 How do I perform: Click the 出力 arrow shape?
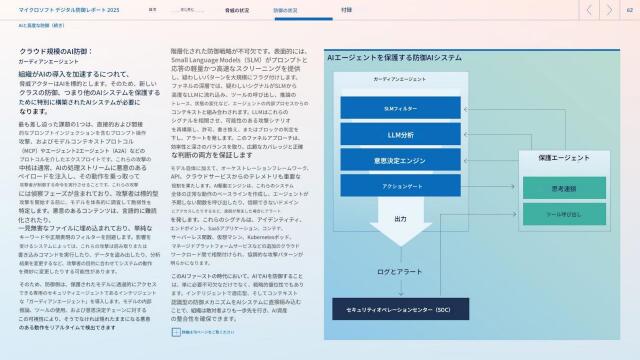coord(400,221)
